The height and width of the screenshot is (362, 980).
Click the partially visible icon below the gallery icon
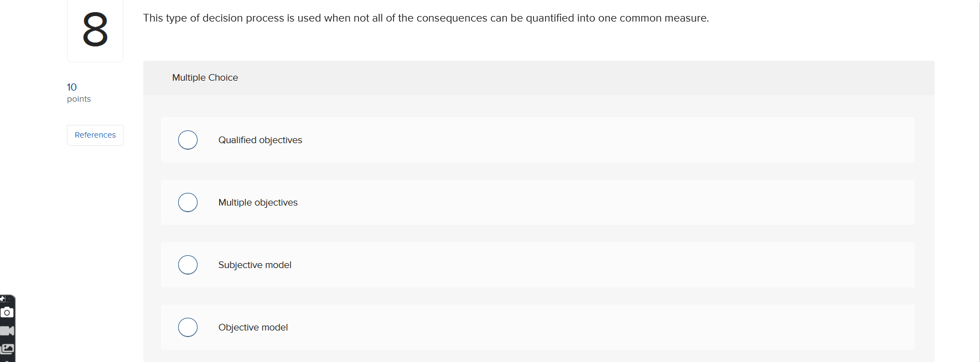[7, 360]
